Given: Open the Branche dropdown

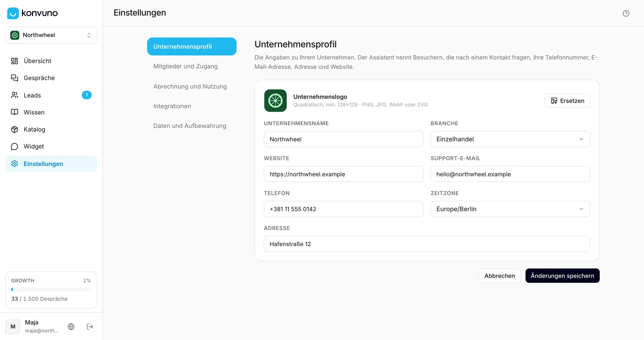Looking at the screenshot, I should [x=510, y=139].
